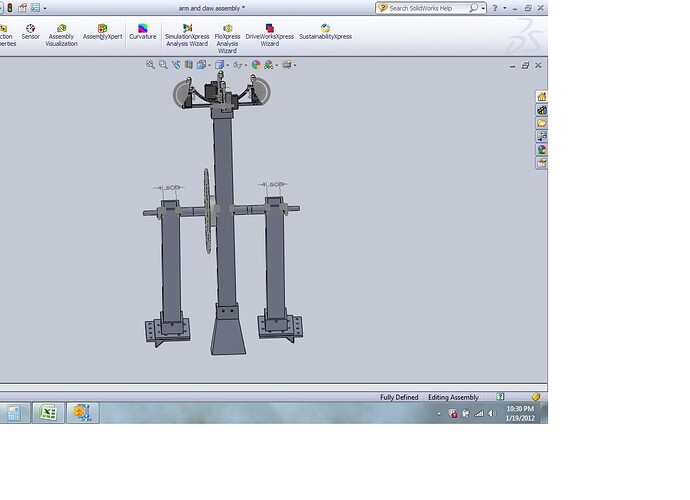
Task: Select the claw mechanism atop the arm
Action: point(221,91)
